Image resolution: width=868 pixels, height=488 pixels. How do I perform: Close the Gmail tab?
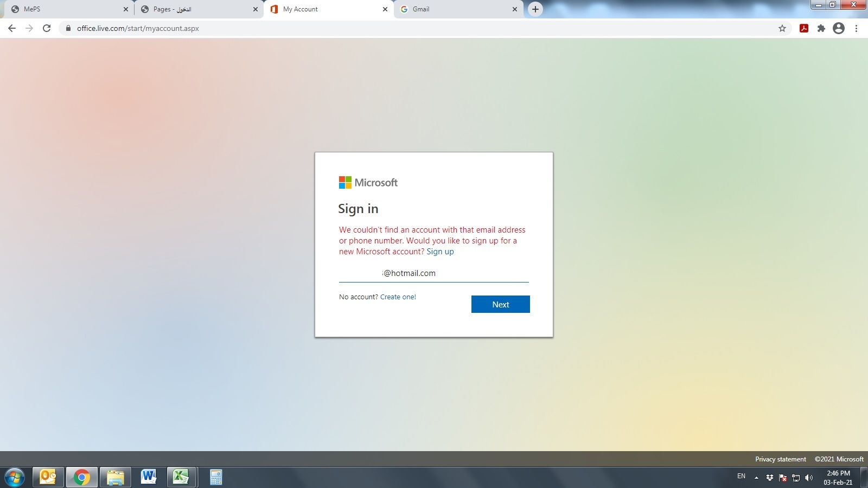tap(515, 9)
